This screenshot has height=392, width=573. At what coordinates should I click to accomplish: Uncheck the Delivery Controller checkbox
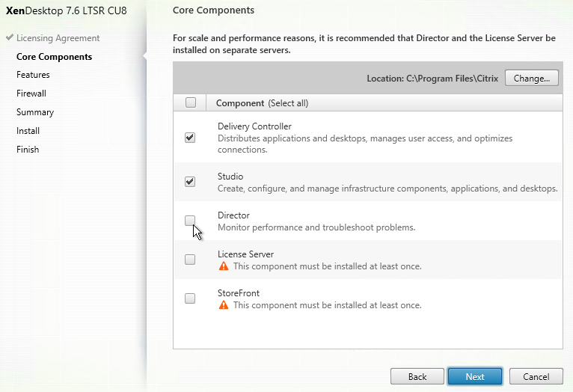click(x=190, y=138)
